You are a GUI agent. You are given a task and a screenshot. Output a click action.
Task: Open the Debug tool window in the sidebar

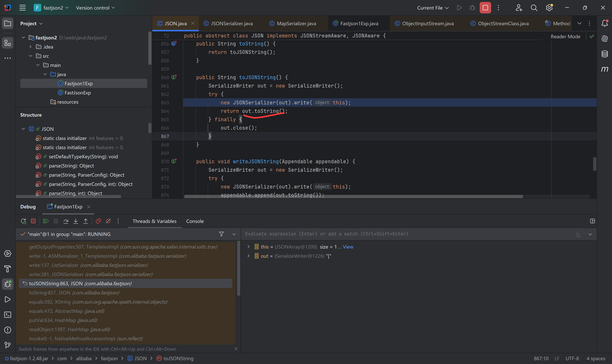[x=8, y=284]
